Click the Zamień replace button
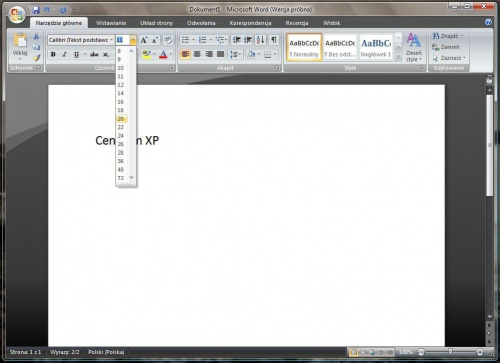This screenshot has height=363, width=500. [446, 47]
